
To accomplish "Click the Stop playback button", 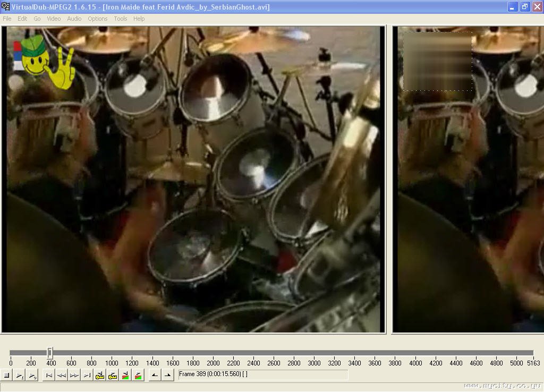I will pos(6,376).
